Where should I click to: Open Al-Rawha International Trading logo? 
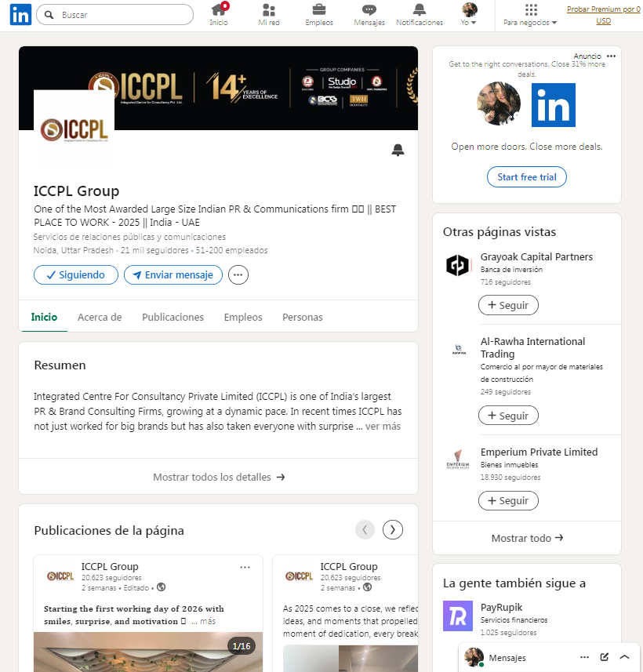459,350
